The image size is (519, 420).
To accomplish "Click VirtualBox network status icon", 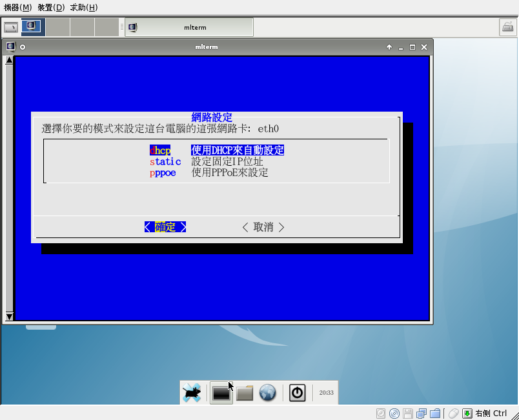I will [x=422, y=414].
